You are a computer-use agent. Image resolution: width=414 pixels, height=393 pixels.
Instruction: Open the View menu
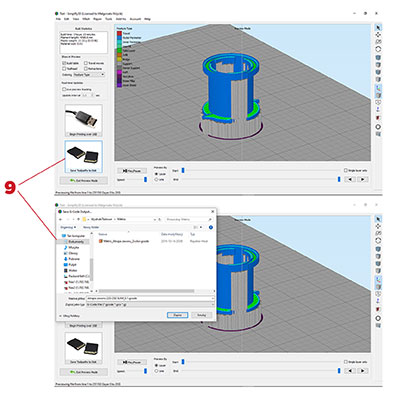[76, 19]
